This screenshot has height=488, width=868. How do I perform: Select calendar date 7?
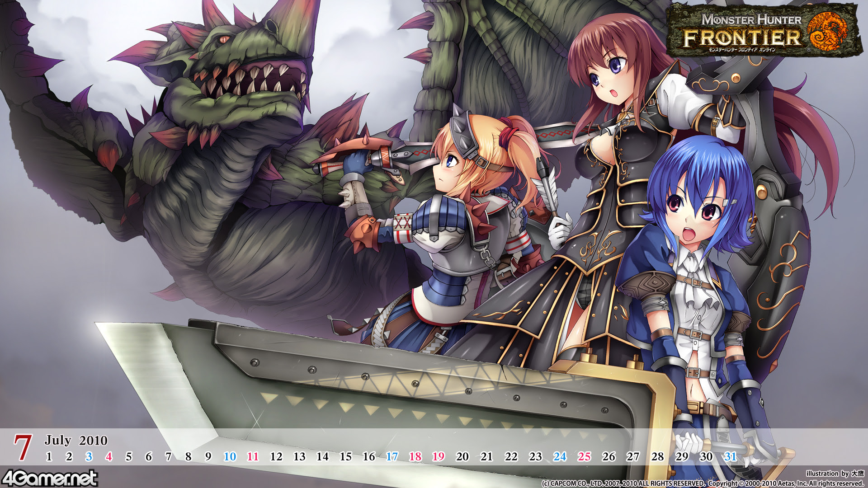click(168, 456)
